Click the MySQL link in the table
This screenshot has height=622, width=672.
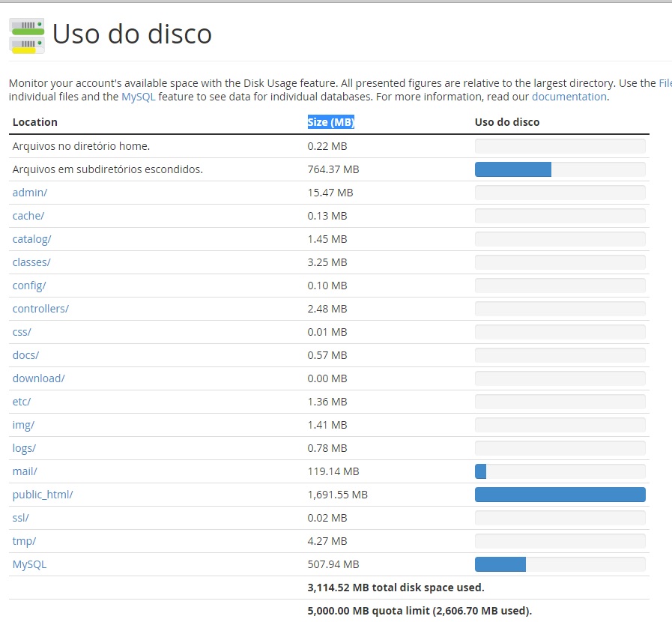29,564
